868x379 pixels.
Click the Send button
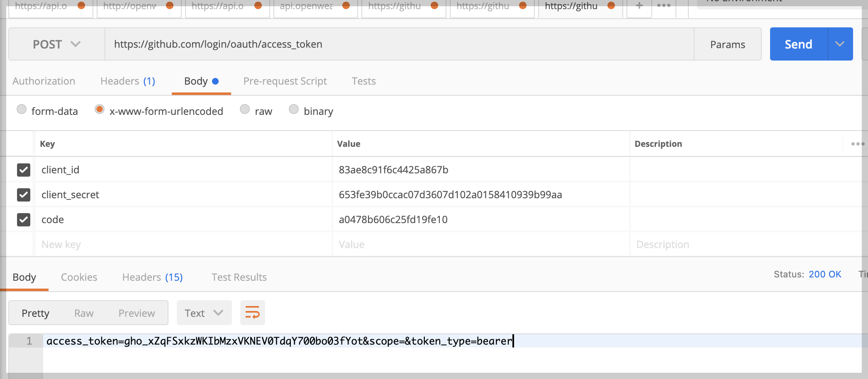799,44
